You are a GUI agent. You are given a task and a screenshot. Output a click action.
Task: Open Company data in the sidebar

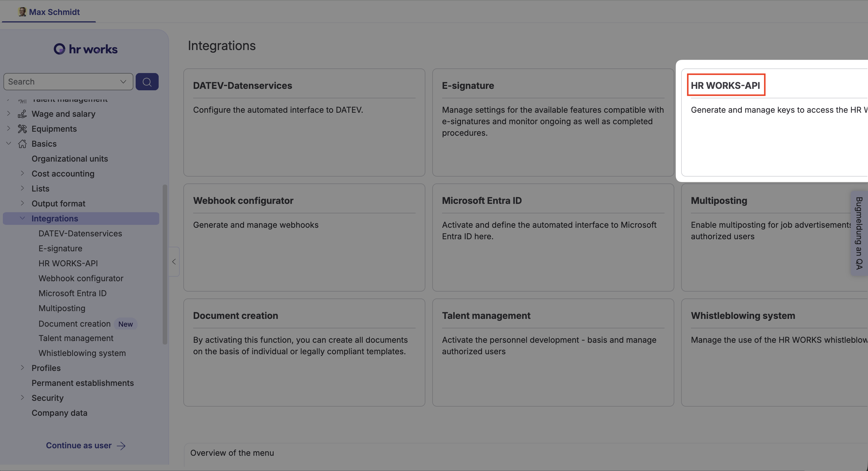click(59, 413)
